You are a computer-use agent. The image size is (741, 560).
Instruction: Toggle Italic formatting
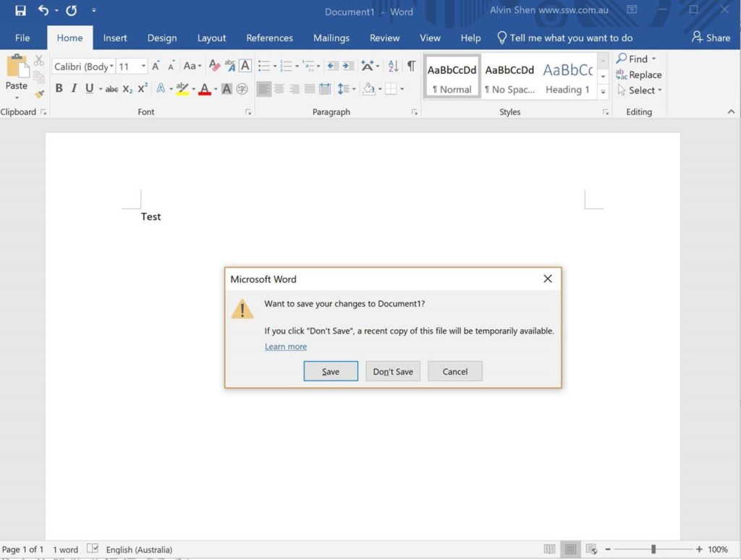(74, 89)
